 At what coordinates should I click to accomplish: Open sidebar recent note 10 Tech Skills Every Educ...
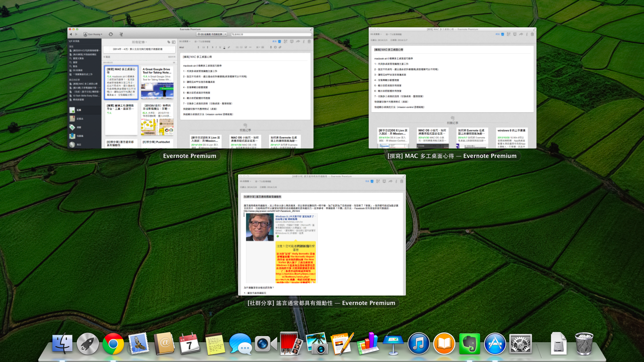pyautogui.click(x=85, y=95)
